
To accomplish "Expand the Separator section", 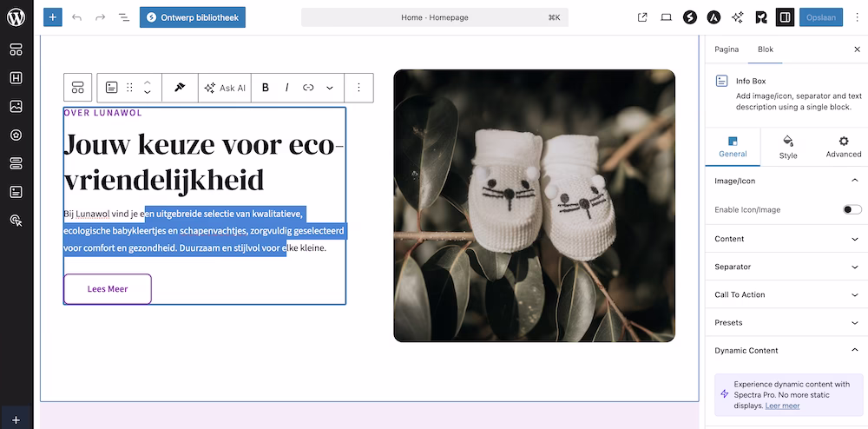I will (x=786, y=267).
